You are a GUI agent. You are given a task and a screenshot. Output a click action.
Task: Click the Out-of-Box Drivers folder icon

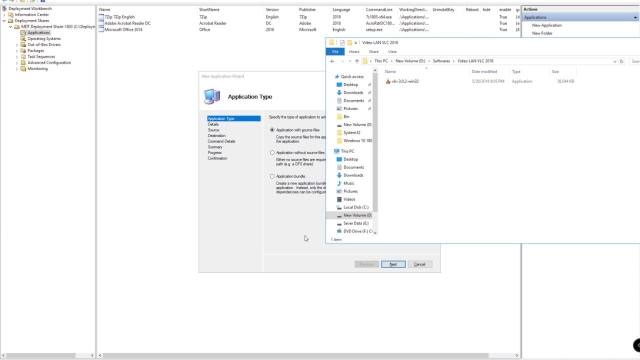23,44
